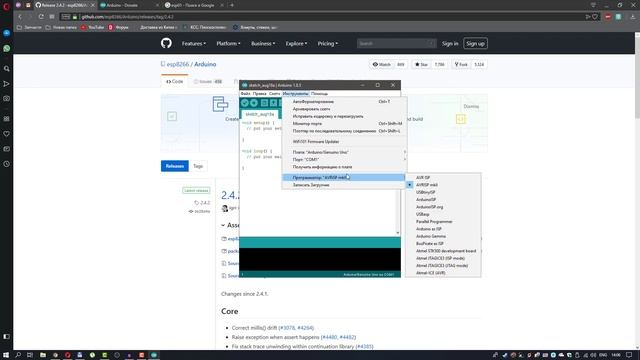This screenshot has width=640, height=360.
Task: Click the Opera logo menu button
Action: coord(6,5)
